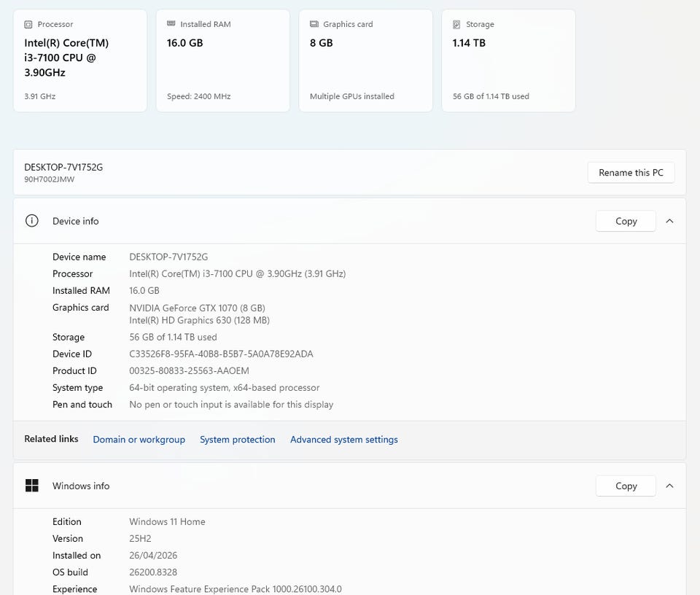Click the Device name value in Device info
The width and height of the screenshot is (700, 595).
coord(168,257)
